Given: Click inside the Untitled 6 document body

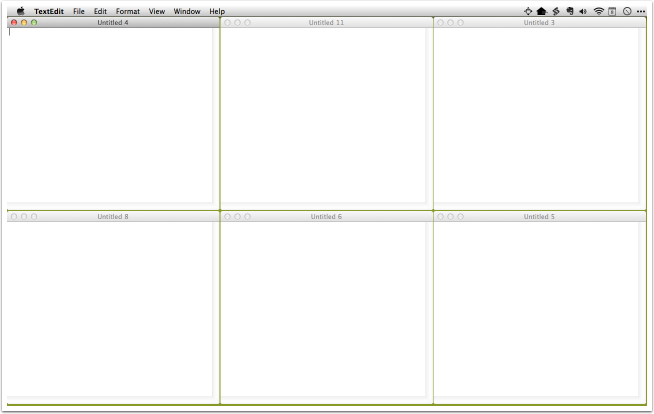Looking at the screenshot, I should [325, 310].
